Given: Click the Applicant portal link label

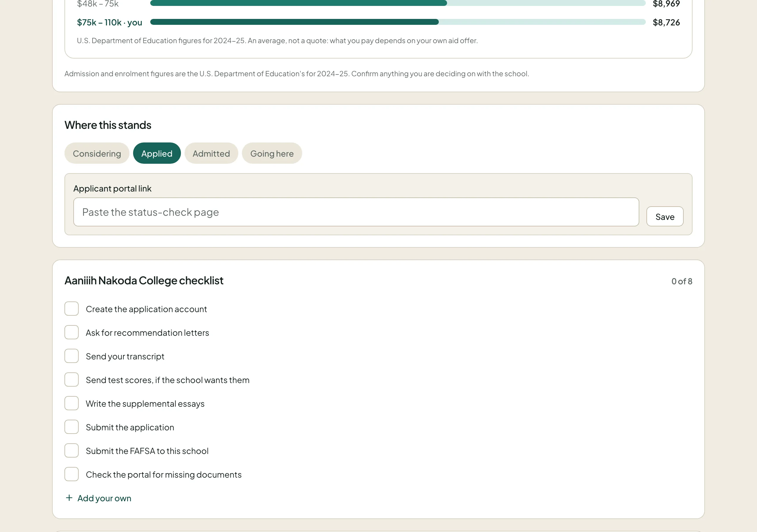Looking at the screenshot, I should (x=112, y=189).
